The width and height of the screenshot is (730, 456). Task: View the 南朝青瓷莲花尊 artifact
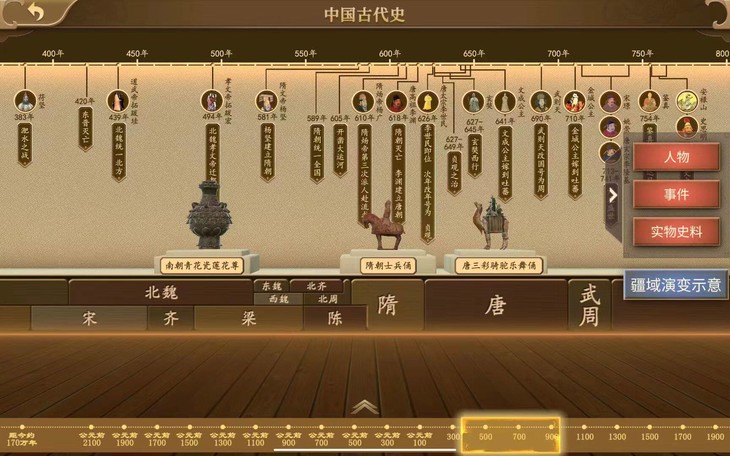pos(202,266)
